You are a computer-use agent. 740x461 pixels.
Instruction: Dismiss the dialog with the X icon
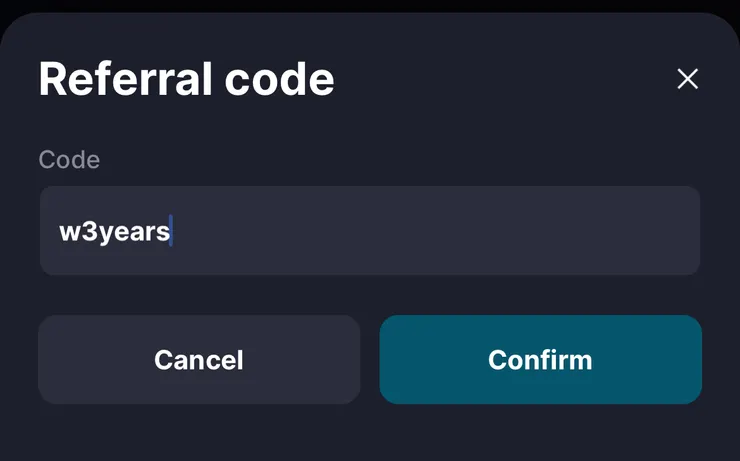[687, 79]
